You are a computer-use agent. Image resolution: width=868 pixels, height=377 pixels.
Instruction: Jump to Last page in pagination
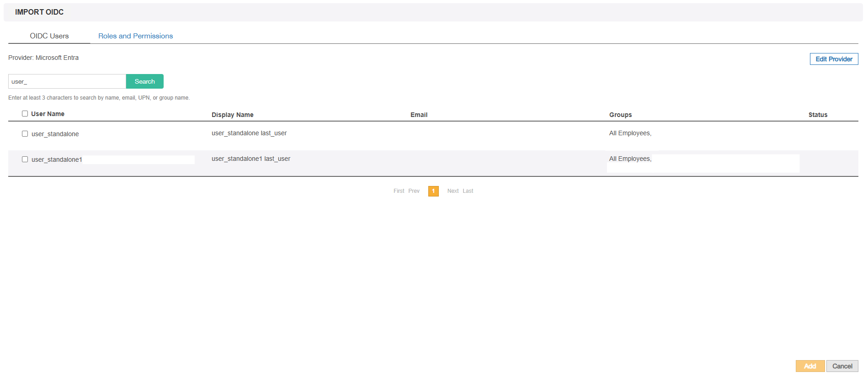[x=468, y=191]
